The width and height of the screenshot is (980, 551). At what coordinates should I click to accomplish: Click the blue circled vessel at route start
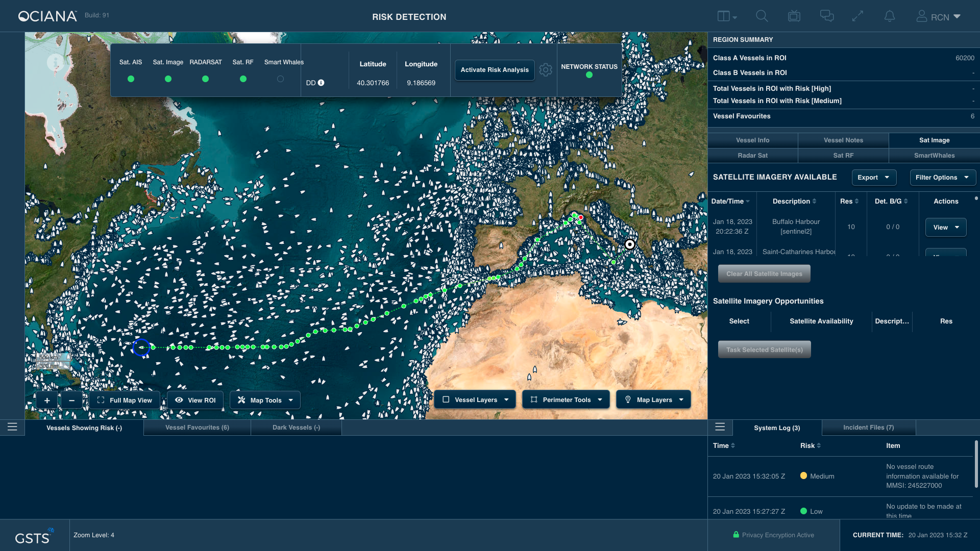click(x=141, y=347)
